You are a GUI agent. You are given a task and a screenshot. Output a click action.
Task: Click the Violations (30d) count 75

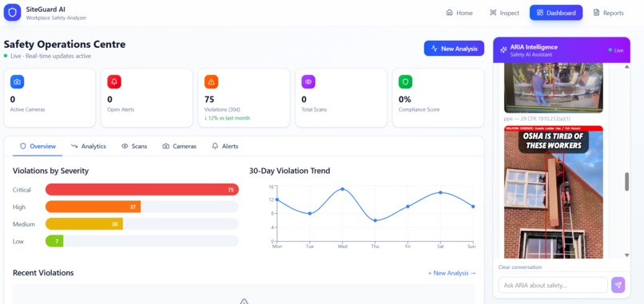tap(209, 99)
